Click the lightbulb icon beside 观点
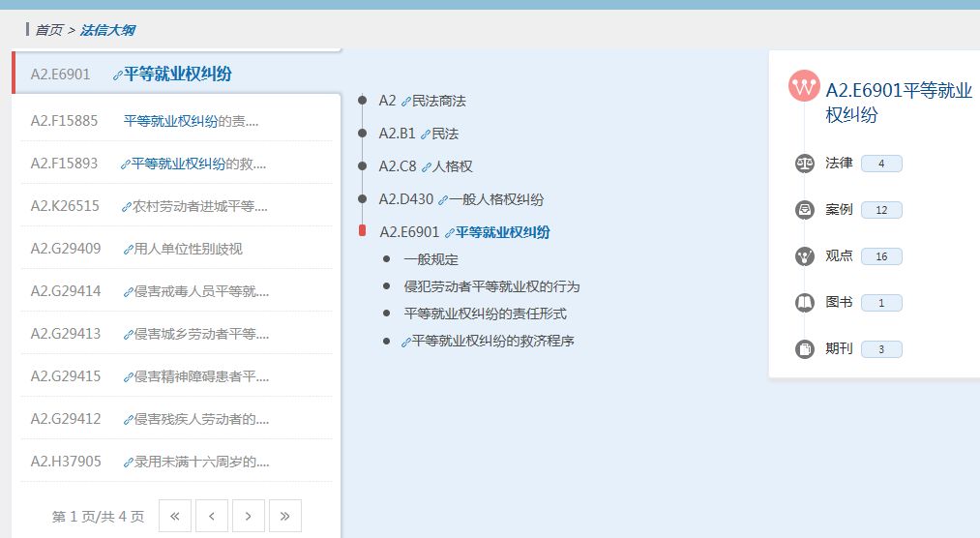 pyautogui.click(x=805, y=256)
